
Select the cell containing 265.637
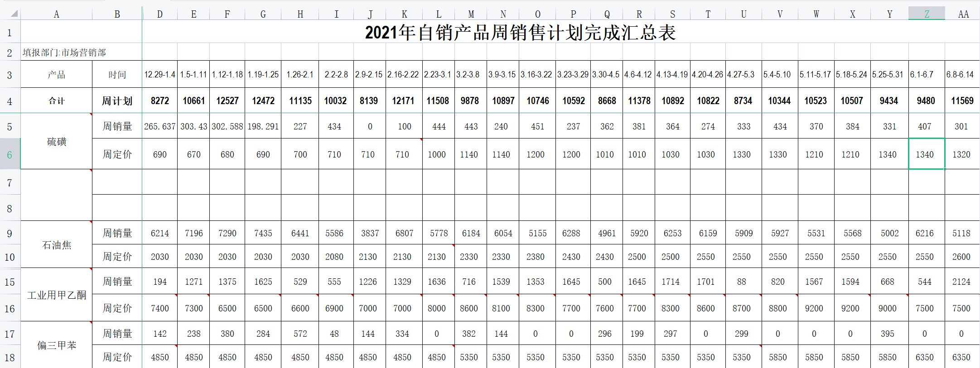160,126
